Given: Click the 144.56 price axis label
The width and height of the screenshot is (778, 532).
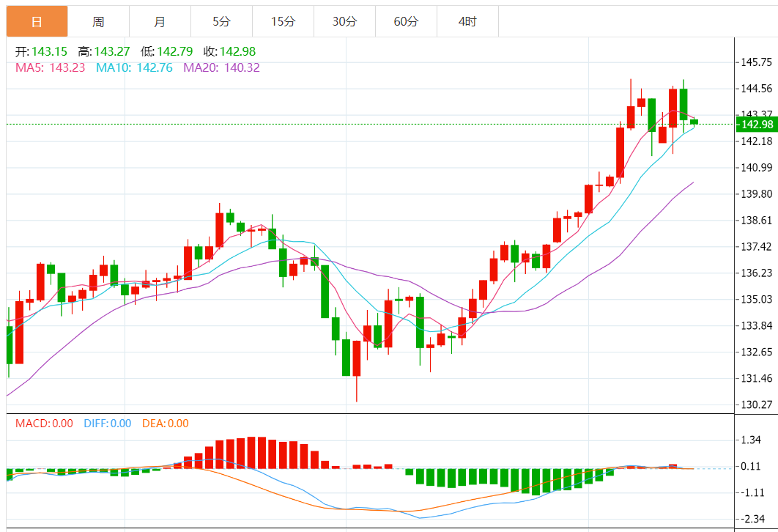Looking at the screenshot, I should [x=757, y=89].
